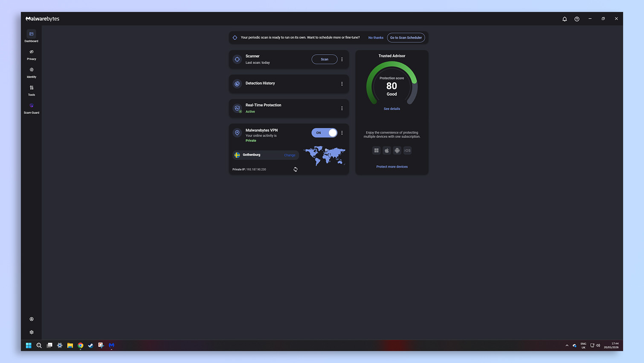Change the VPN location from Gothenburg
Screen dimensions: 644x363
[290, 155]
